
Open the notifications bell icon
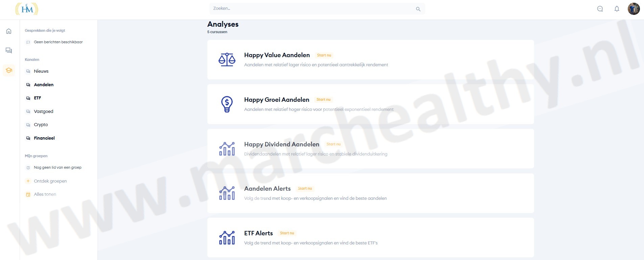pyautogui.click(x=617, y=9)
